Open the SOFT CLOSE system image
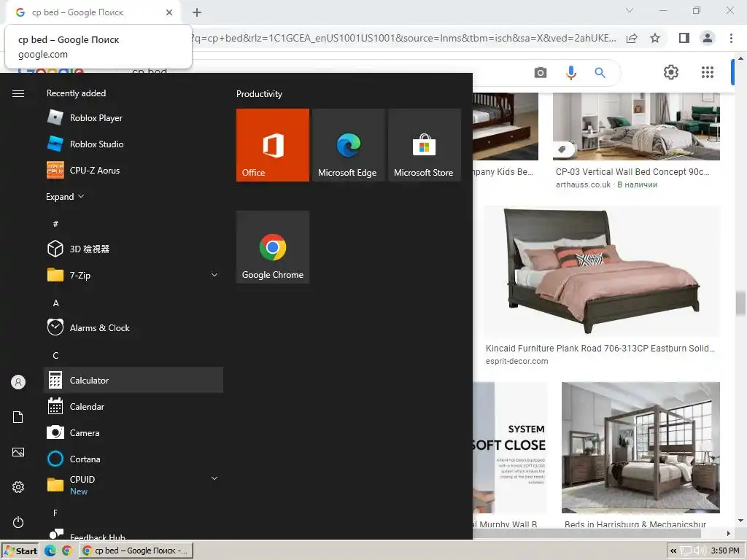 (x=510, y=447)
